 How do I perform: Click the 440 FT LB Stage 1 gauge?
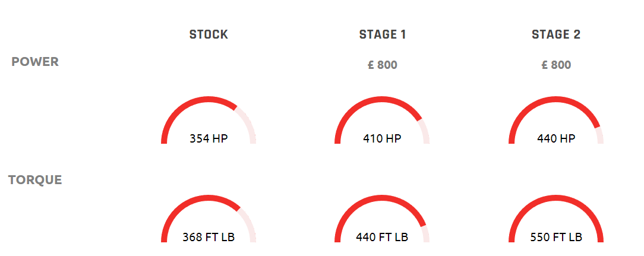click(x=383, y=219)
